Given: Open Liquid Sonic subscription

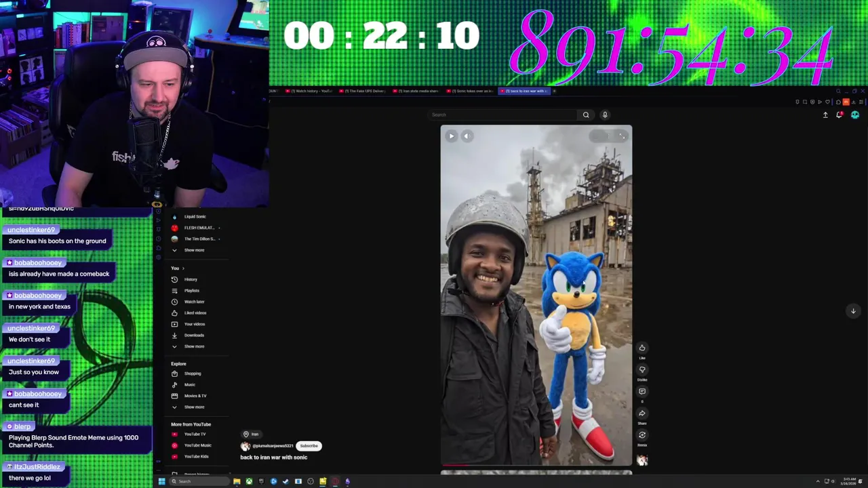Looking at the screenshot, I should coord(195,217).
